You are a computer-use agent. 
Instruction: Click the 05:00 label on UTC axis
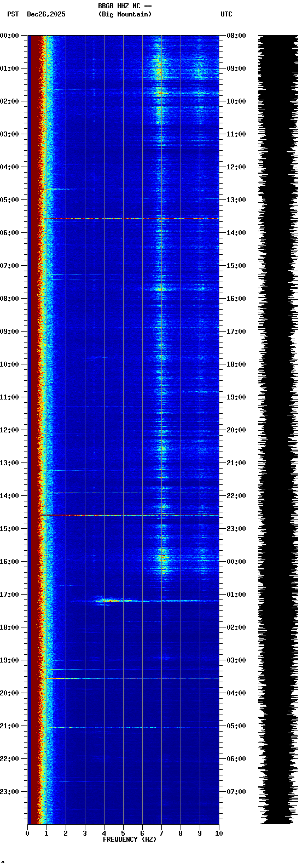pyautogui.click(x=236, y=726)
